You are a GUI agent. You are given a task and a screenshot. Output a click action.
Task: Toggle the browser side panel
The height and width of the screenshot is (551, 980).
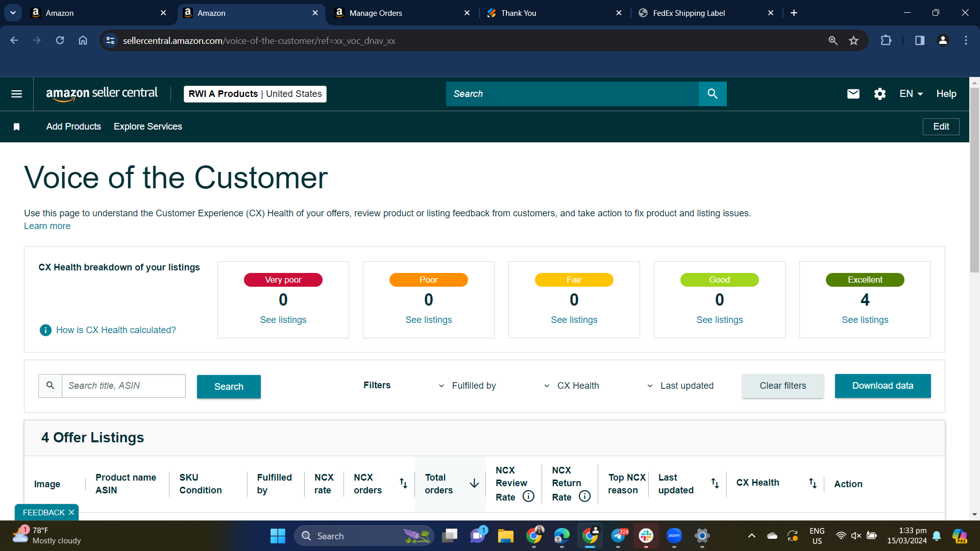(x=920, y=40)
